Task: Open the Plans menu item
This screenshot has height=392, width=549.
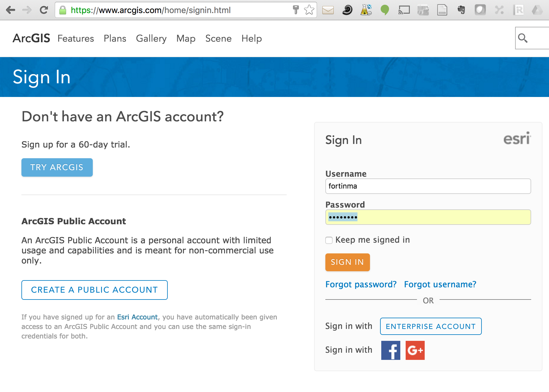Action: pos(115,38)
